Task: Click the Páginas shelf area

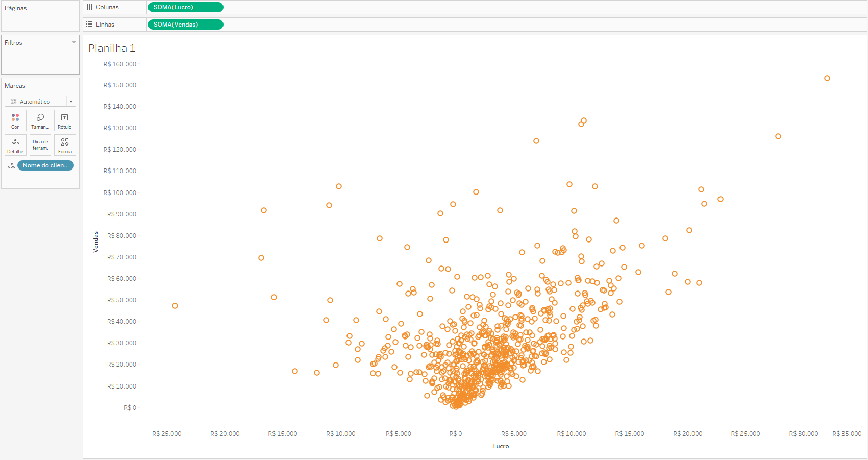Action: tap(40, 16)
